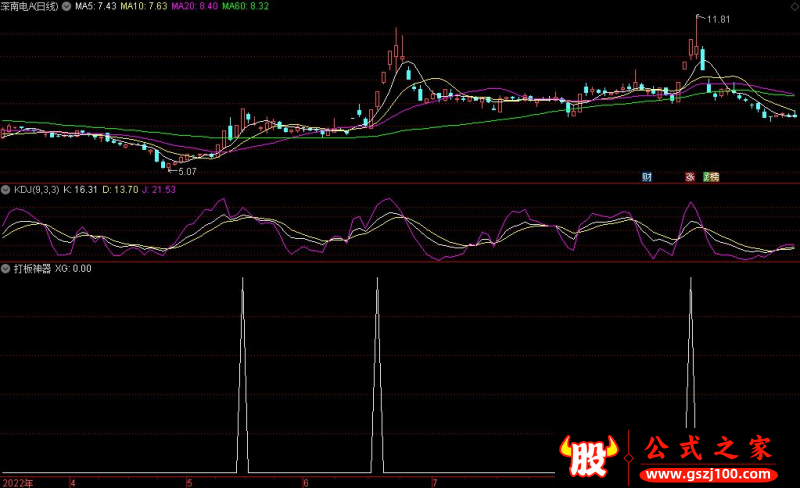Viewport: 800px width, 488px height.
Task: Click the J: 21.53 value
Action: (159, 190)
